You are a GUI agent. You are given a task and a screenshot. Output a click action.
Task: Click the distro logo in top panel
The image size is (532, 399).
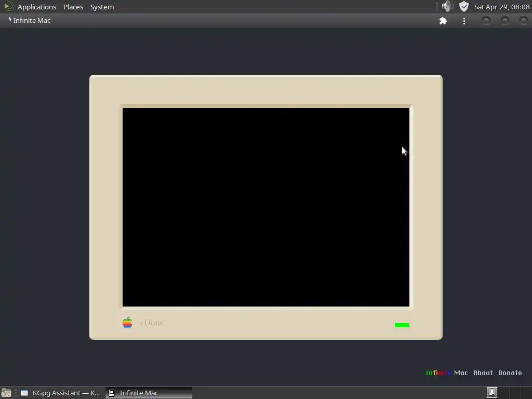(x=8, y=6)
